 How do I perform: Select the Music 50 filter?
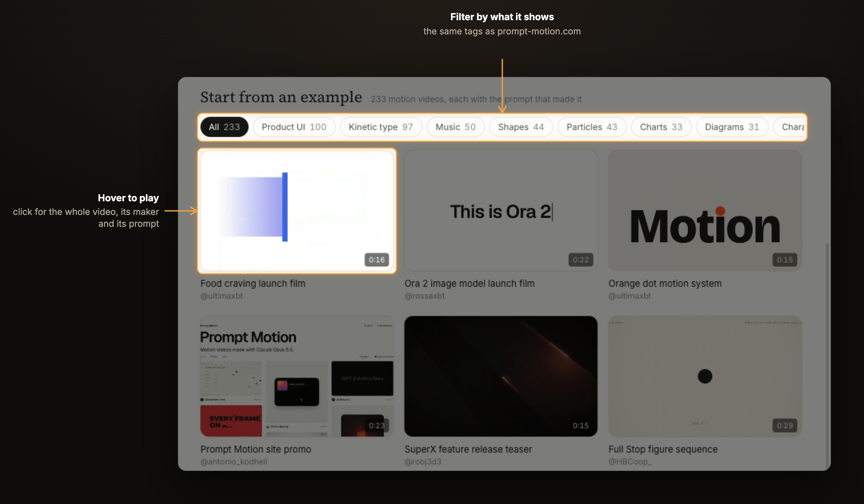coord(455,127)
